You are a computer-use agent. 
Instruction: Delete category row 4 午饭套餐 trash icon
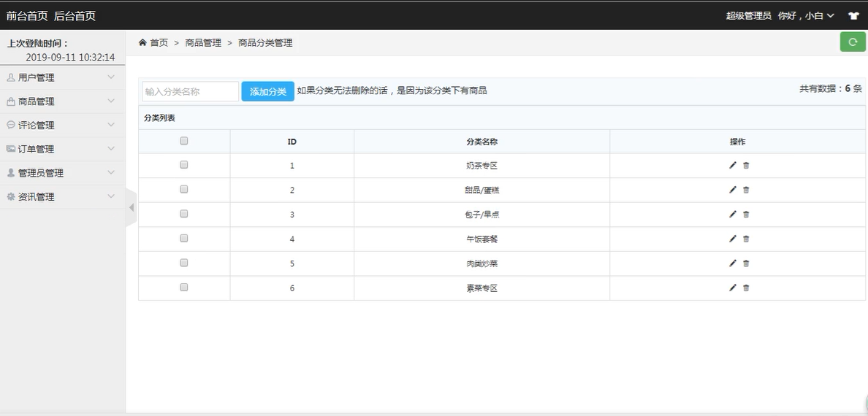[x=746, y=239]
